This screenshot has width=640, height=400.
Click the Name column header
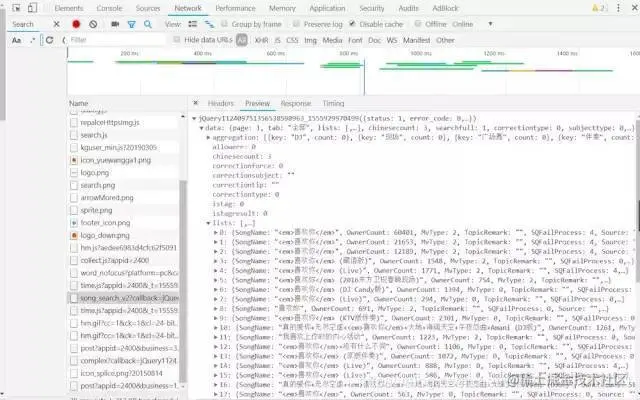pyautogui.click(x=78, y=103)
